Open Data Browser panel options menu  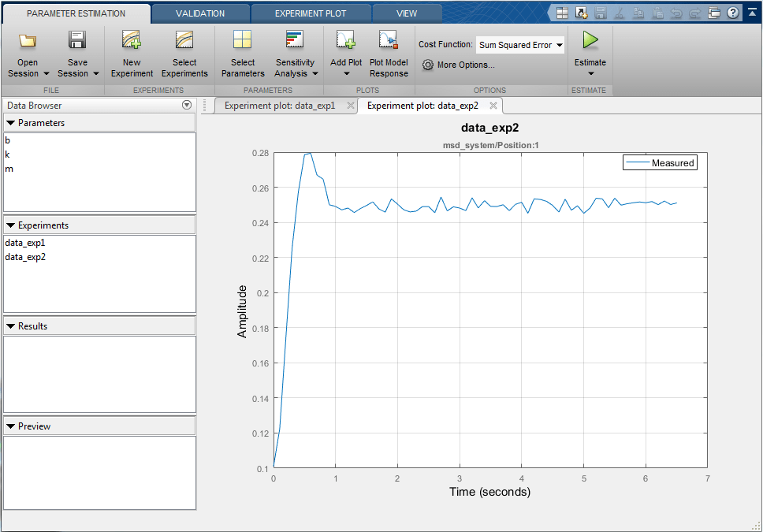click(x=186, y=105)
